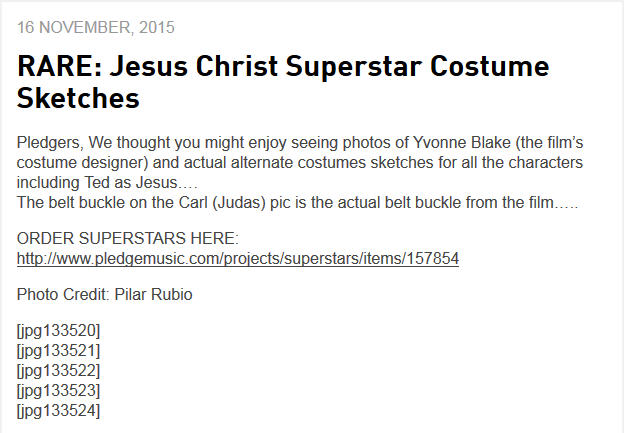Select the [jpg133523] image placeholder

pyautogui.click(x=59, y=389)
